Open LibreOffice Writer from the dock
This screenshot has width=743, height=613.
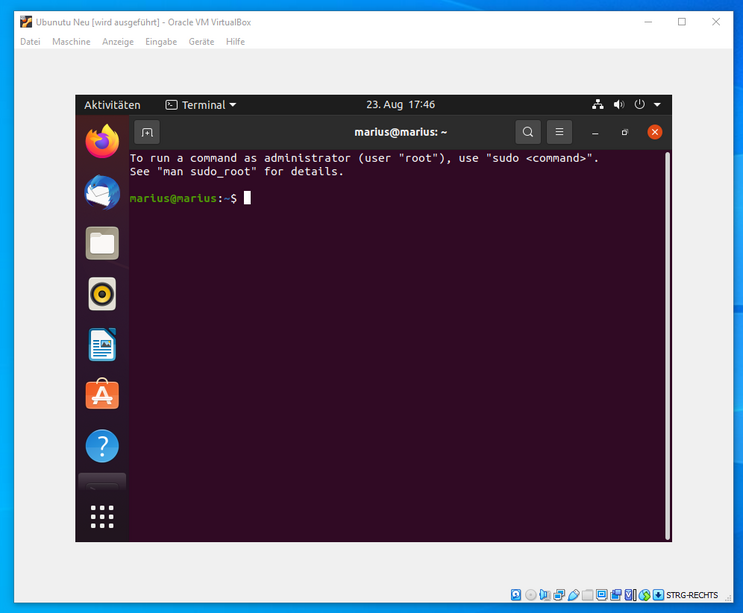point(102,345)
